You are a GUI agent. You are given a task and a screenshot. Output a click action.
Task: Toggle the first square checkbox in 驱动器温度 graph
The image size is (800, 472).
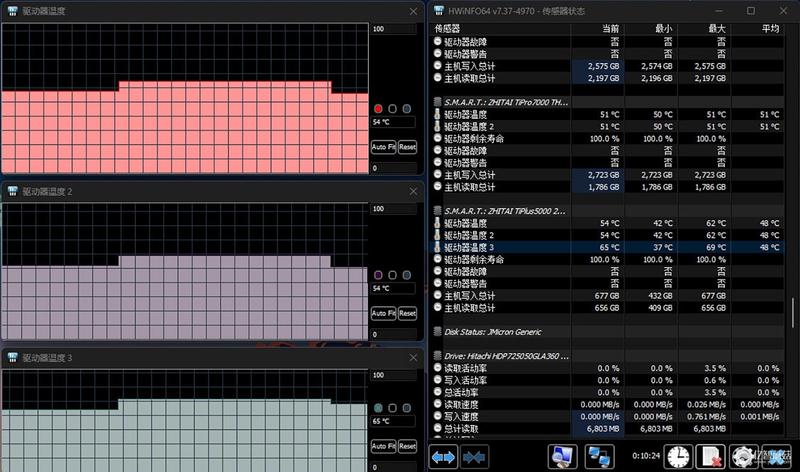click(x=392, y=109)
